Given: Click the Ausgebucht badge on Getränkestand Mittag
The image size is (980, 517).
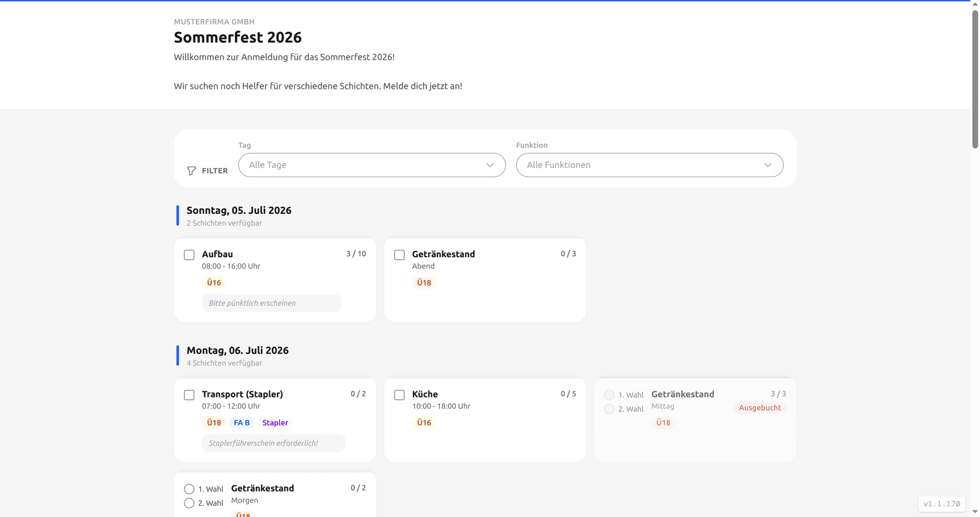Looking at the screenshot, I should tap(759, 408).
